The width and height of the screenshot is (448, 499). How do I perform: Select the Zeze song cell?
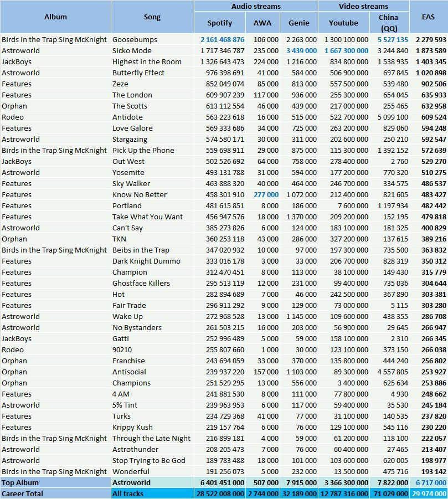152,84
